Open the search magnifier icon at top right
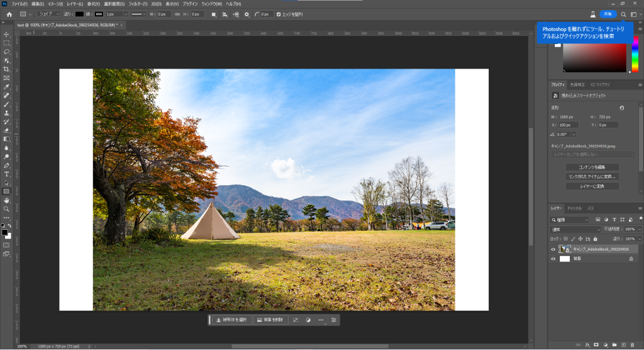The image size is (644, 350). (x=623, y=14)
